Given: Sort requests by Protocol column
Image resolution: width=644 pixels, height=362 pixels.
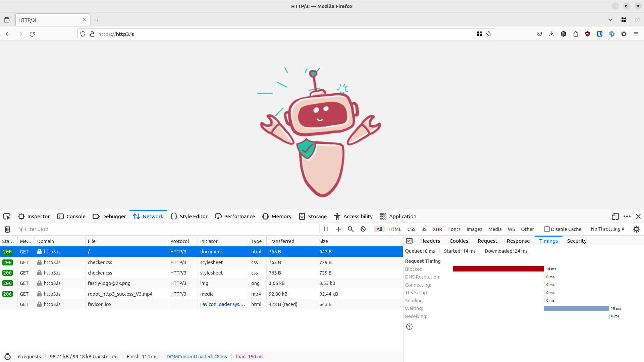Looking at the screenshot, I should 182,241.
